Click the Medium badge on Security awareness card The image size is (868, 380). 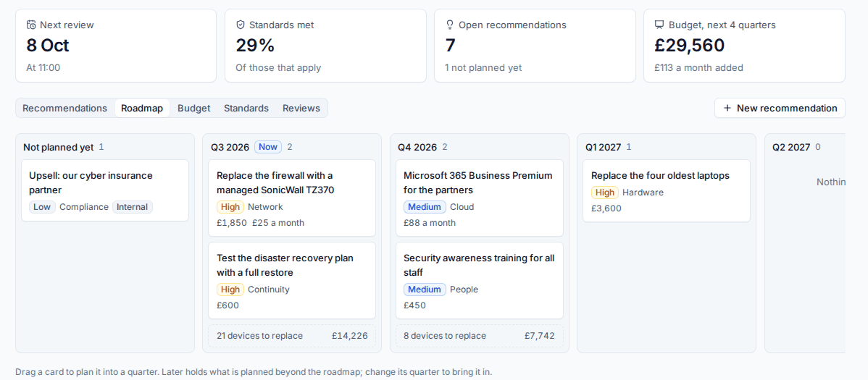coord(425,290)
